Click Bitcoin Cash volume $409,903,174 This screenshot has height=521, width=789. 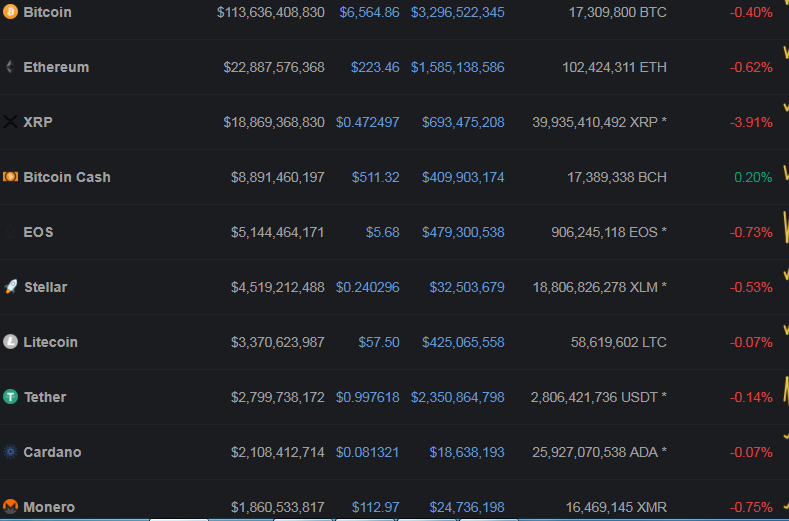pos(463,177)
